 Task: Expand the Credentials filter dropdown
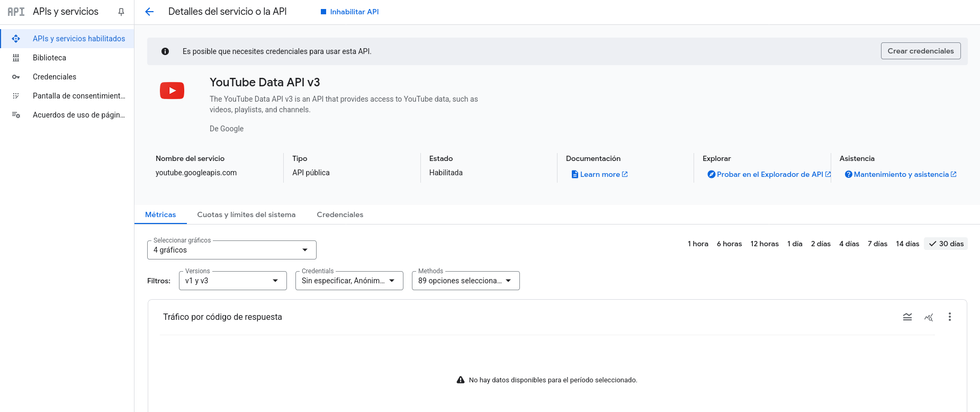[349, 281]
